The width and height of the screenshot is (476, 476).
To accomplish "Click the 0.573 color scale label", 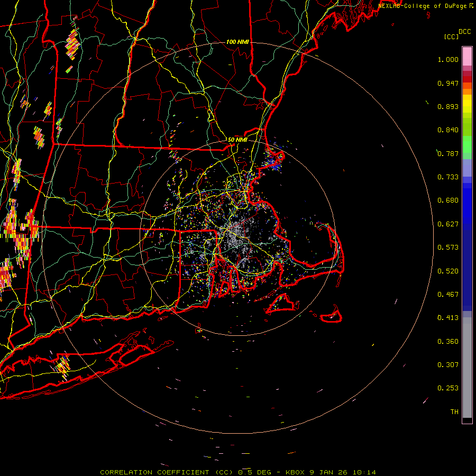I will pyautogui.click(x=448, y=248).
